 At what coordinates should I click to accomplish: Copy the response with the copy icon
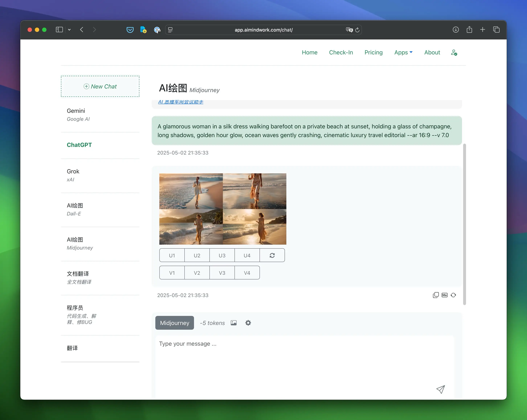pyautogui.click(x=436, y=295)
